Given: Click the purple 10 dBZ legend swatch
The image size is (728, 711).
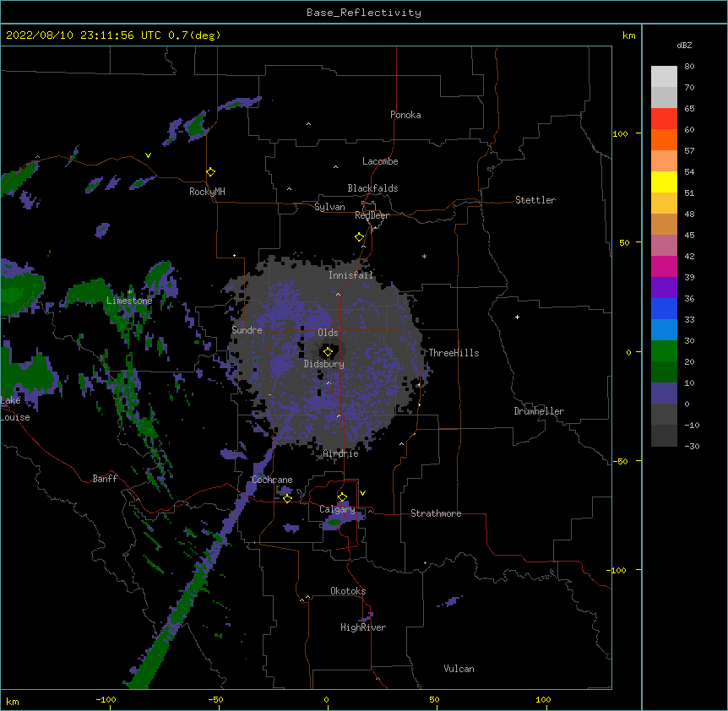Looking at the screenshot, I should 664,393.
